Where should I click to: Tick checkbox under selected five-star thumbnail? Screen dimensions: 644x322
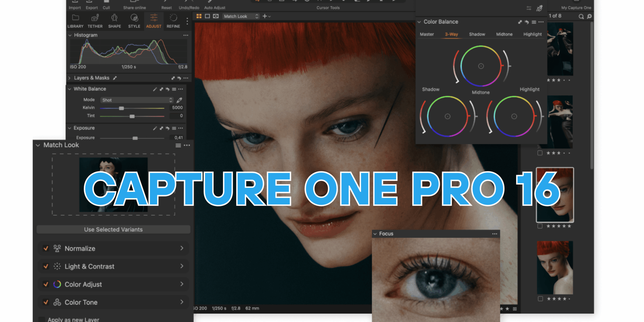540,226
